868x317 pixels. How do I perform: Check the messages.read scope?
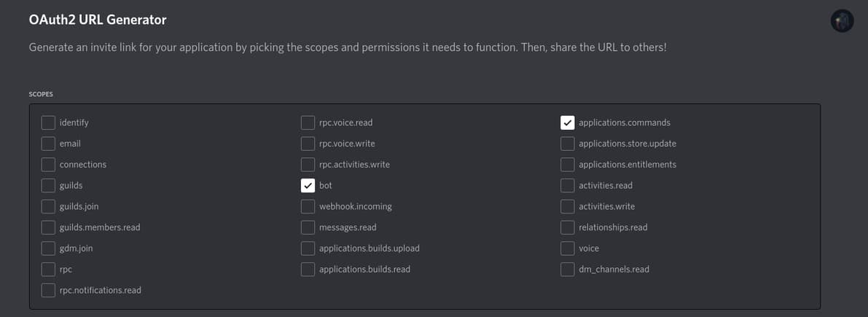308,227
